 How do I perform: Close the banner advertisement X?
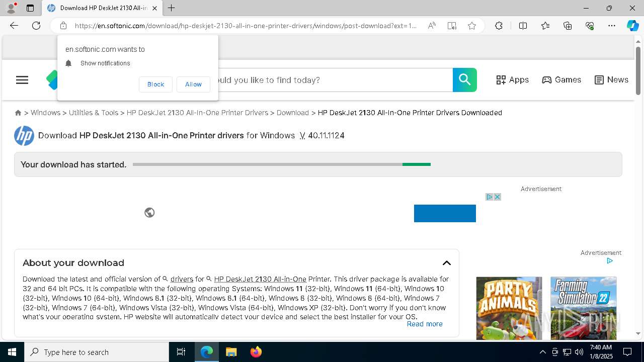coord(497,197)
